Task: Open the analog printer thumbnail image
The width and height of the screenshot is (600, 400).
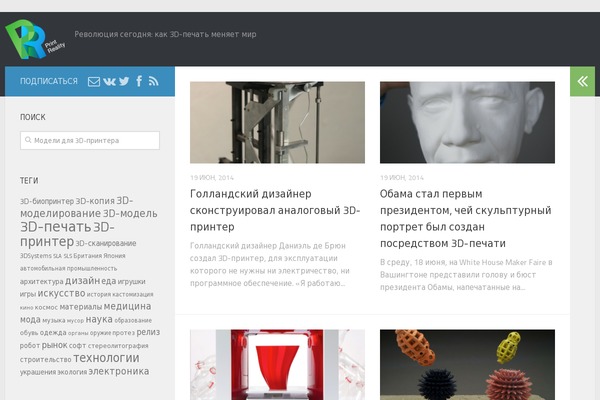Action: point(277,122)
